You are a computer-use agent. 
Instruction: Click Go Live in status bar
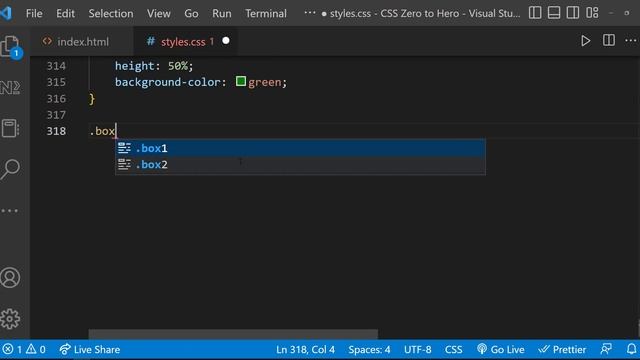click(500, 350)
